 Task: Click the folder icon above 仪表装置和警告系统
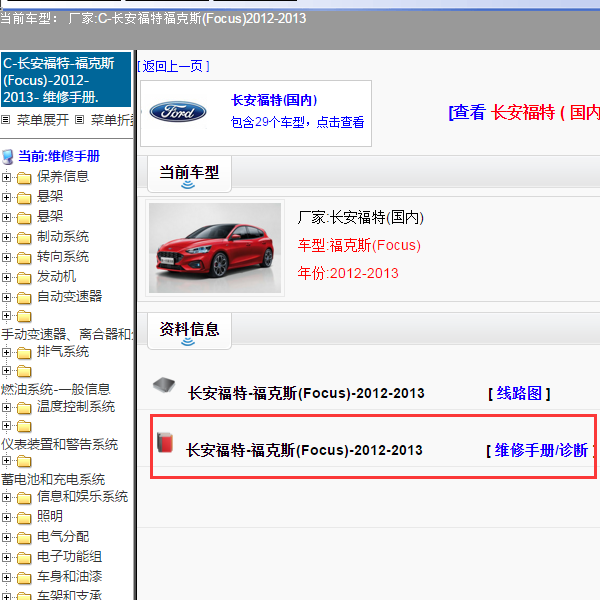pyautogui.click(x=24, y=426)
